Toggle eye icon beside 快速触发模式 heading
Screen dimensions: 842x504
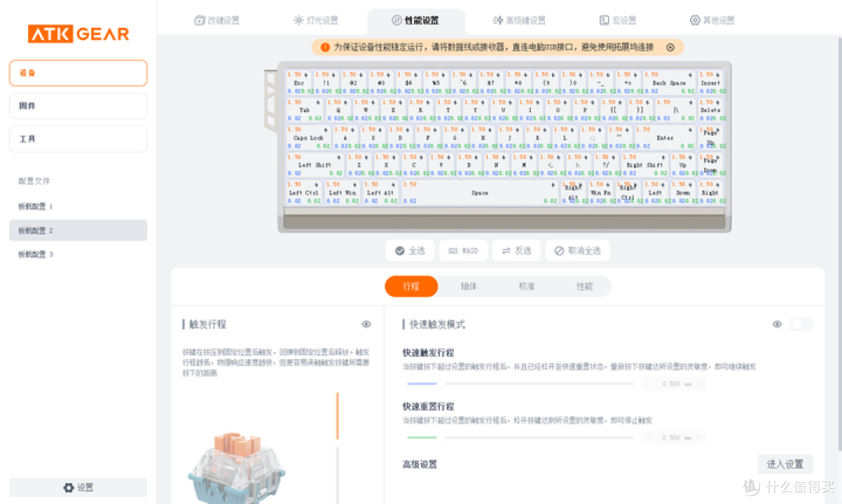coord(777,324)
